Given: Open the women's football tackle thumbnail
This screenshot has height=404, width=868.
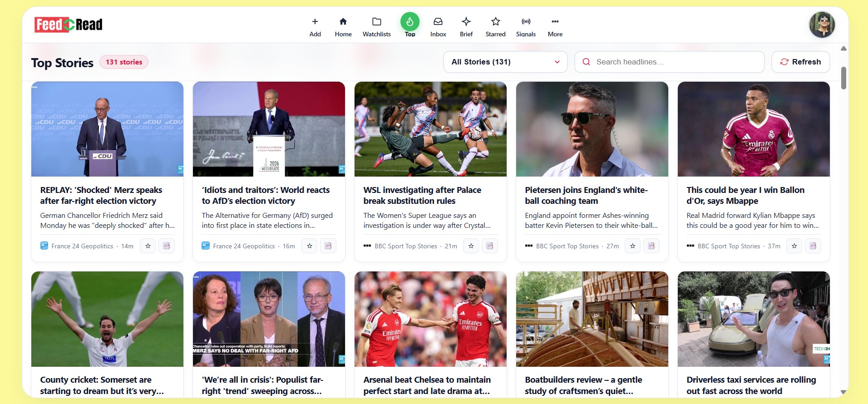Looking at the screenshot, I should pos(430,129).
